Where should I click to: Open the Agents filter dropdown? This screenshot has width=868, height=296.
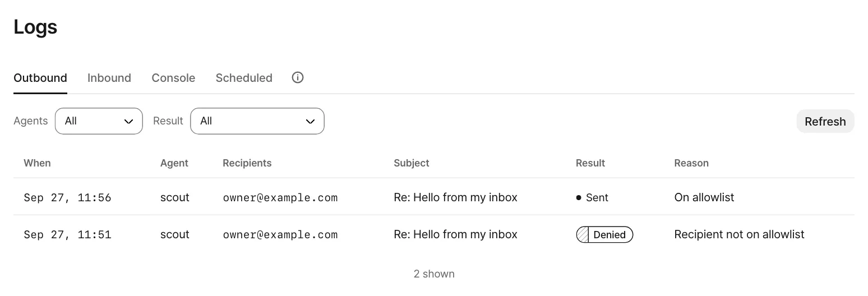(x=99, y=121)
